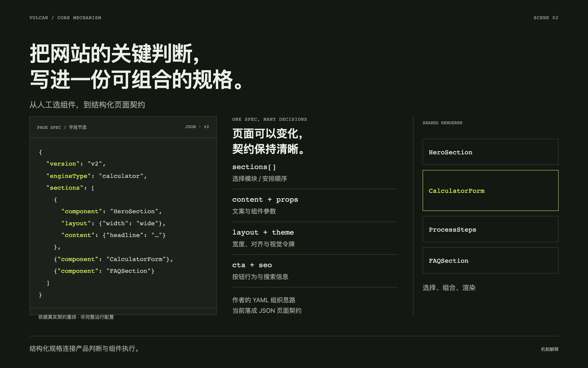
Task: Click the "ONE SPEC, MANY DECISIONS" label
Action: (x=269, y=119)
